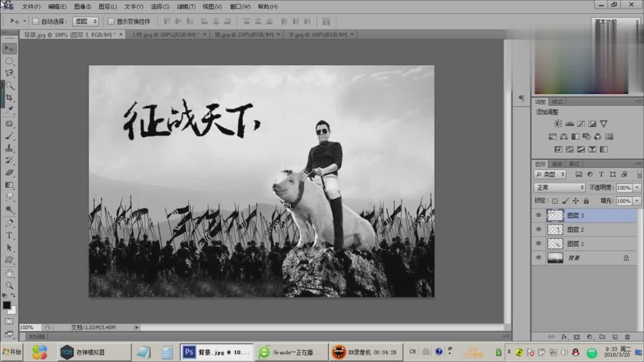644x362 pixels.
Task: Click the zoom percentage field showing 100%
Action: (x=30, y=327)
